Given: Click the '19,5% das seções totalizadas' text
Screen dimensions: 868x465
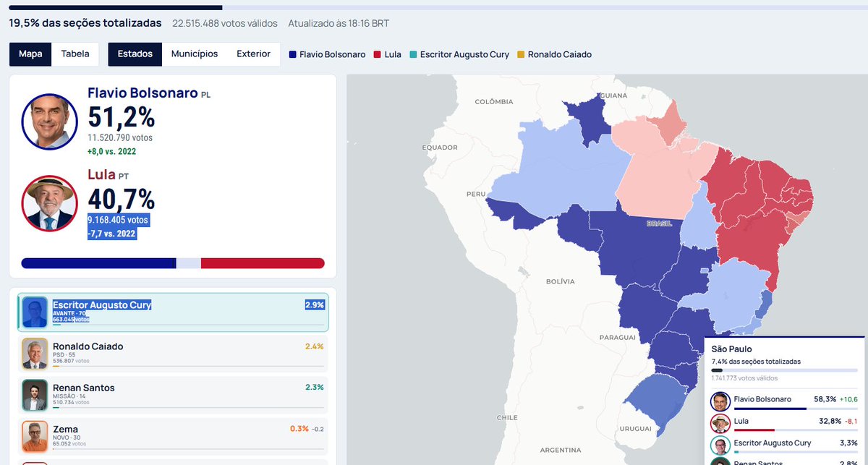Looking at the screenshot, I should (85, 23).
